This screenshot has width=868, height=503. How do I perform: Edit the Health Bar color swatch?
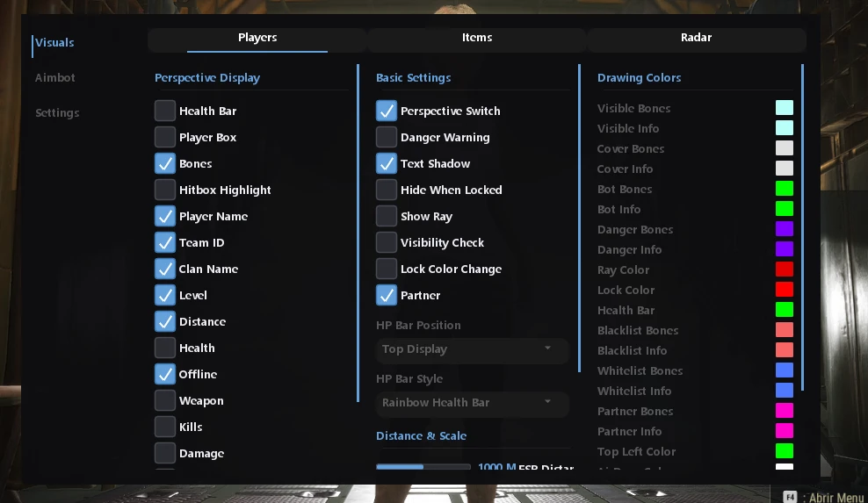click(x=785, y=310)
